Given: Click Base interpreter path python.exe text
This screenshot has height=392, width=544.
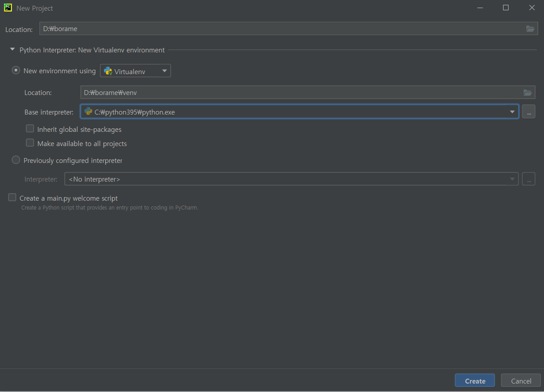Looking at the screenshot, I should pos(134,112).
